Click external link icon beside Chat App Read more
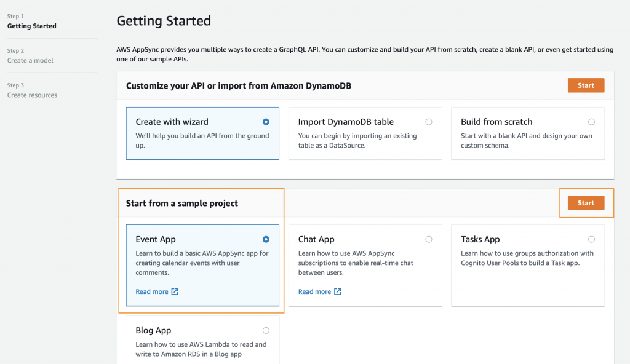The width and height of the screenshot is (630, 364). (x=337, y=292)
